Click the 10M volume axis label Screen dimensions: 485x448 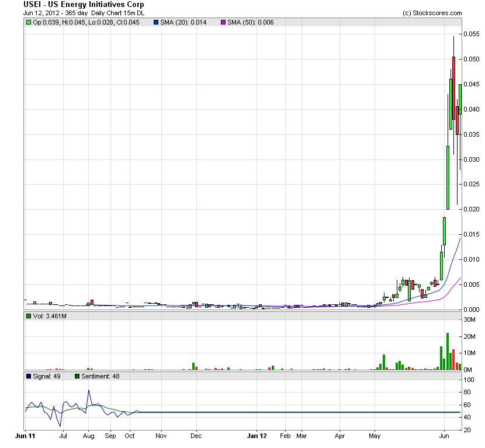click(x=470, y=353)
